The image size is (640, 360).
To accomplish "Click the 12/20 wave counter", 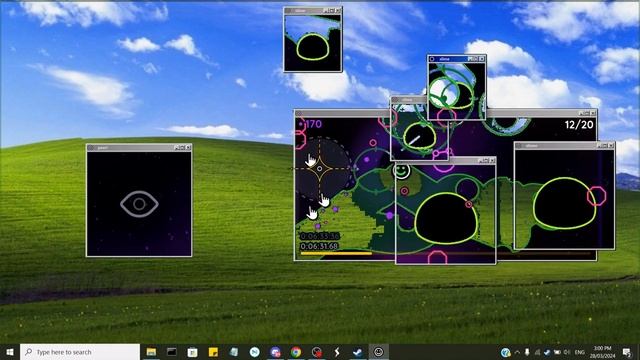I will click(x=579, y=125).
